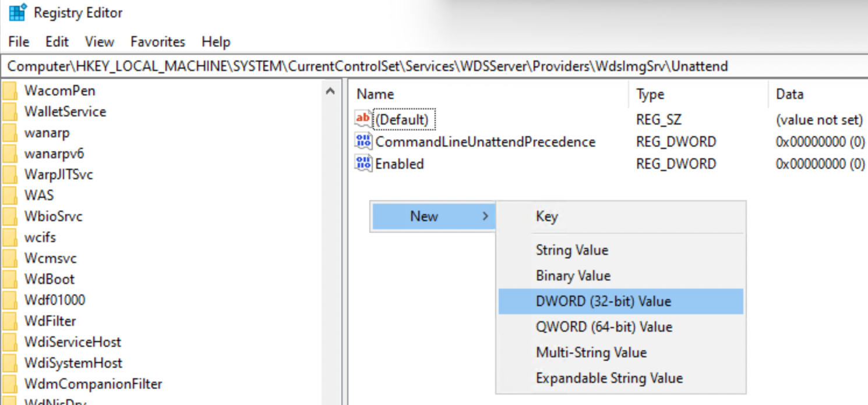Choose DWORD (32-bit) Value
868x405 pixels.
[603, 301]
